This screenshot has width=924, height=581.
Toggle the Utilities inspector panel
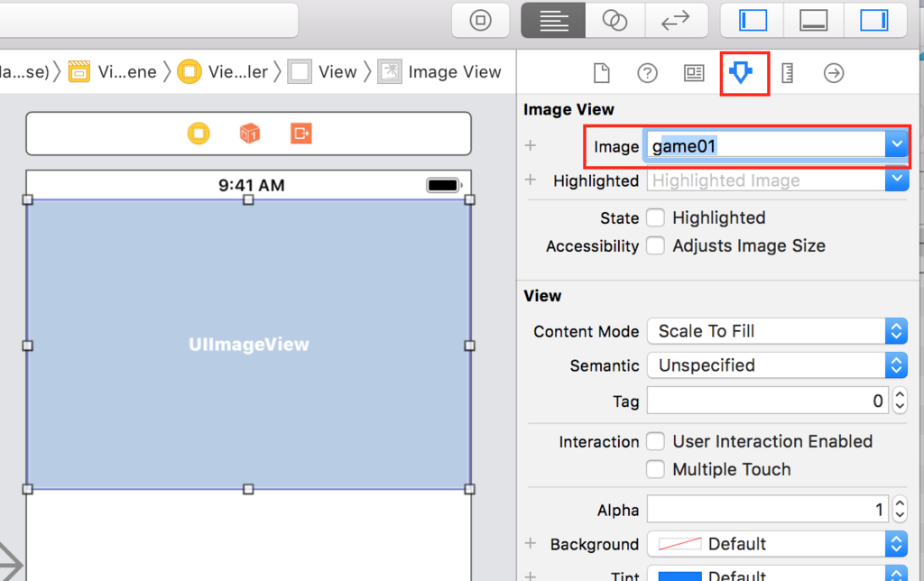873,21
